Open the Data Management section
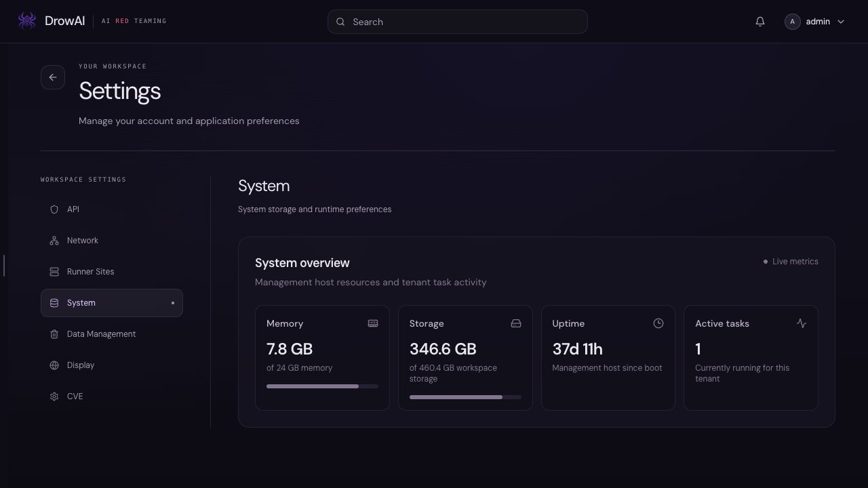The width and height of the screenshot is (868, 488). click(112, 334)
